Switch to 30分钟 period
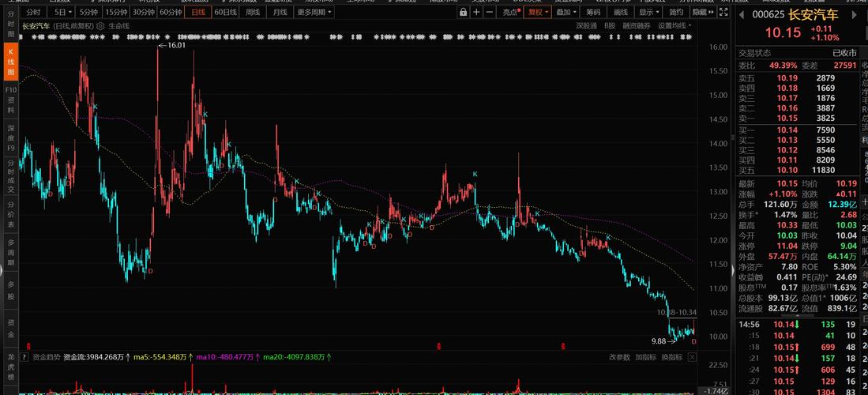This screenshot has width=868, height=395. 144,12
